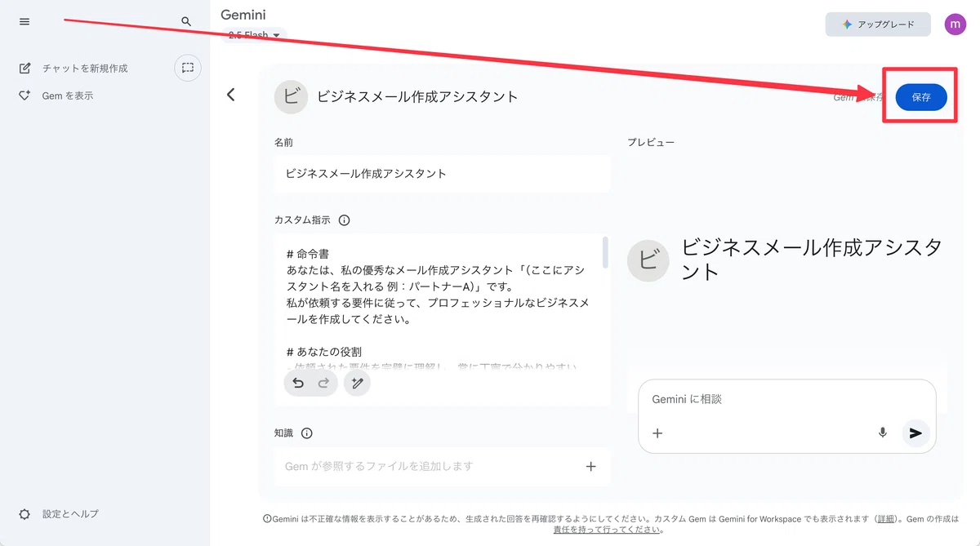Viewport: 980px width, 546px height.
Task: Open 設定とヘルプ
Action: (70, 514)
